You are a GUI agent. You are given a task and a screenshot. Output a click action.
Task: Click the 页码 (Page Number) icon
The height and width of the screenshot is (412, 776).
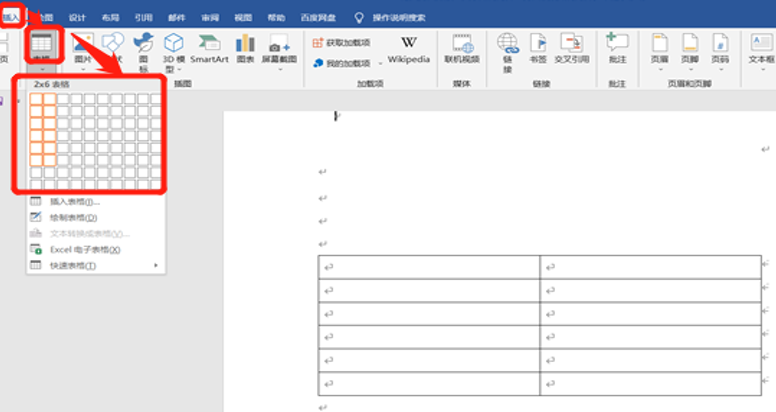(x=720, y=43)
